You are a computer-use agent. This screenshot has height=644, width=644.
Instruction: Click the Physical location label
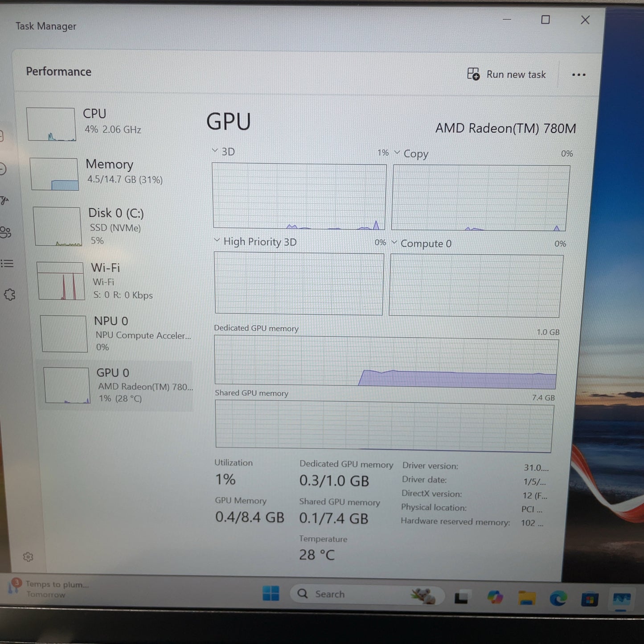click(434, 507)
